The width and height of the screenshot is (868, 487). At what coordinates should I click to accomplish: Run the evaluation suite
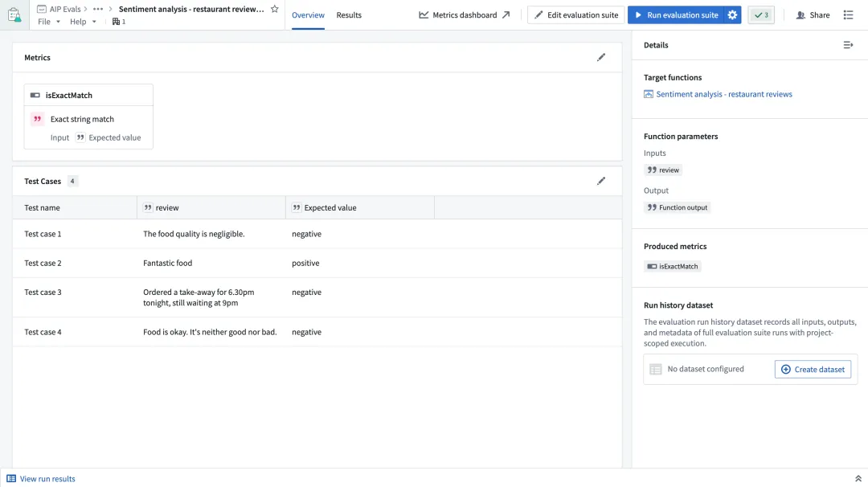point(675,15)
